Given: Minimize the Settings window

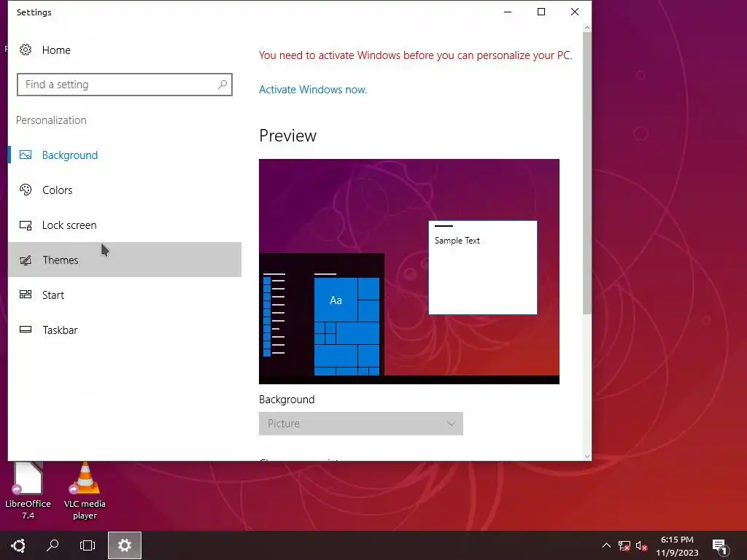Looking at the screenshot, I should (x=508, y=12).
